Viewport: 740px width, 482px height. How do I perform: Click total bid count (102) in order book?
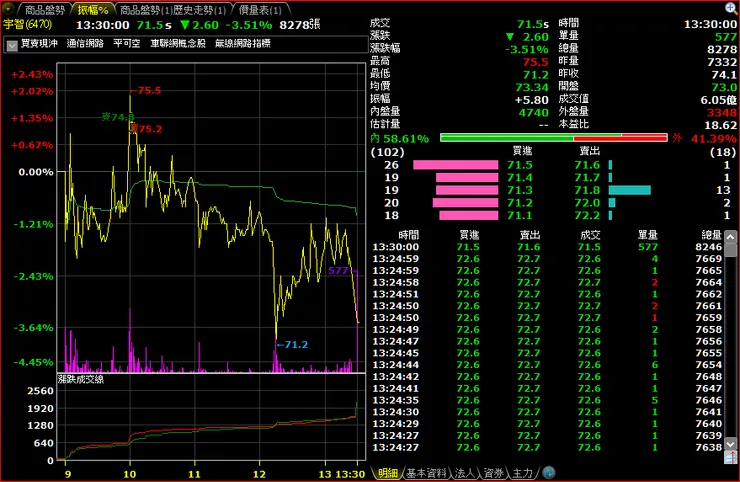click(x=387, y=152)
